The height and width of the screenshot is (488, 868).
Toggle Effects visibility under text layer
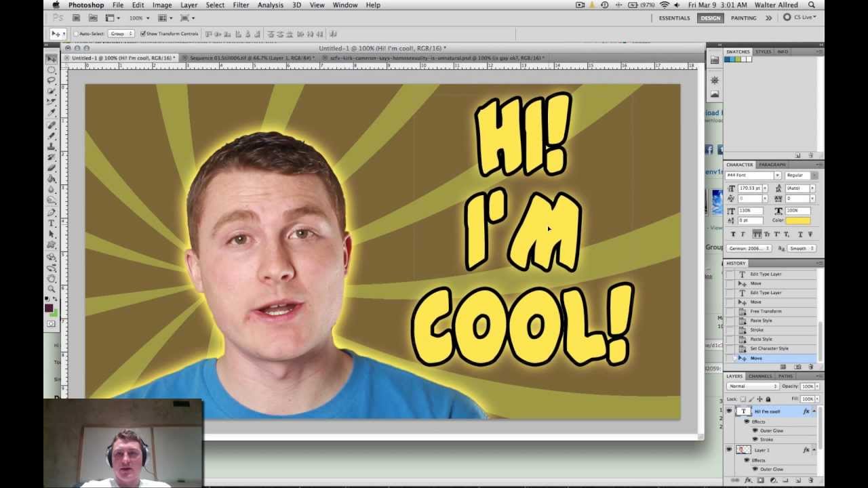747,422
